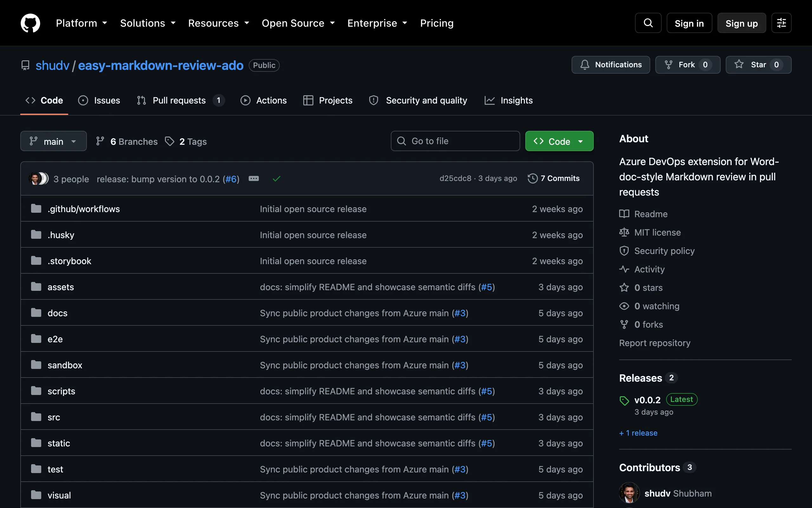
Task: Select the Code tab
Action: click(x=44, y=100)
